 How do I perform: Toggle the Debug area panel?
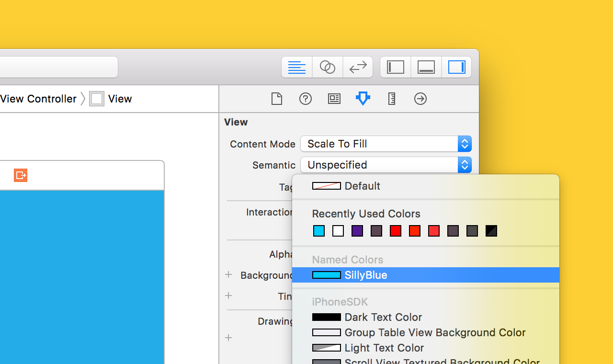(x=426, y=67)
